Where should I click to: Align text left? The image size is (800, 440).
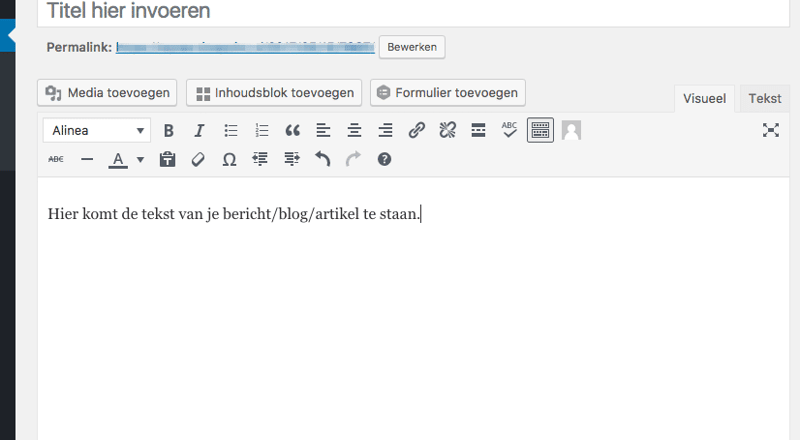(323, 131)
